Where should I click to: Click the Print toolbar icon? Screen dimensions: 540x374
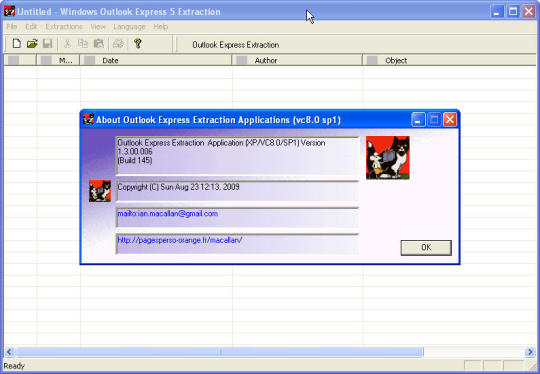pyautogui.click(x=118, y=44)
